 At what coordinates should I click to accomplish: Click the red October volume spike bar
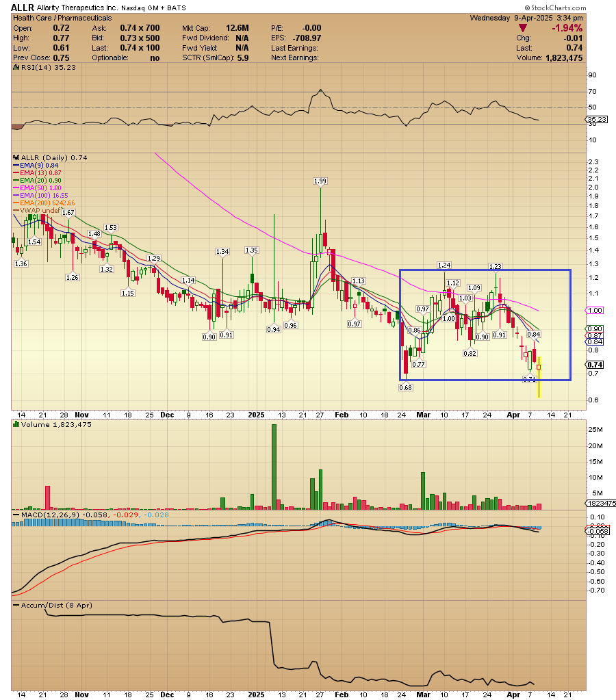coord(47,497)
